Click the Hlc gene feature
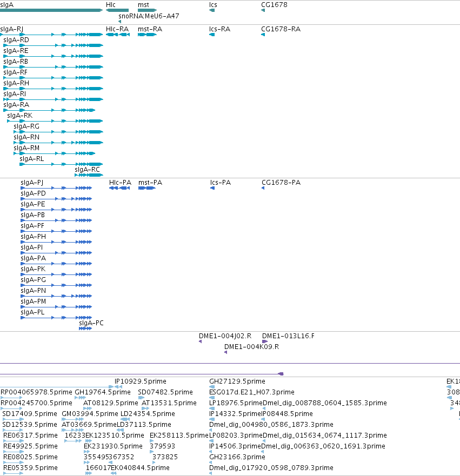The width and height of the screenshot is (460, 476). [117, 10]
